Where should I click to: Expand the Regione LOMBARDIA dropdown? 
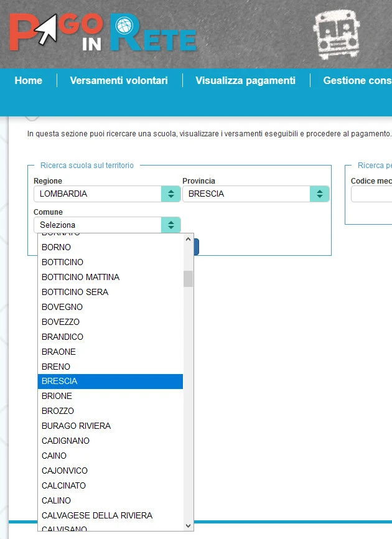(107, 194)
